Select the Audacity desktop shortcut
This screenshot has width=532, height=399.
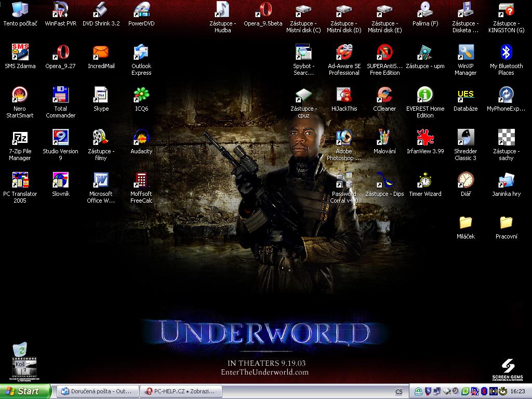point(141,138)
